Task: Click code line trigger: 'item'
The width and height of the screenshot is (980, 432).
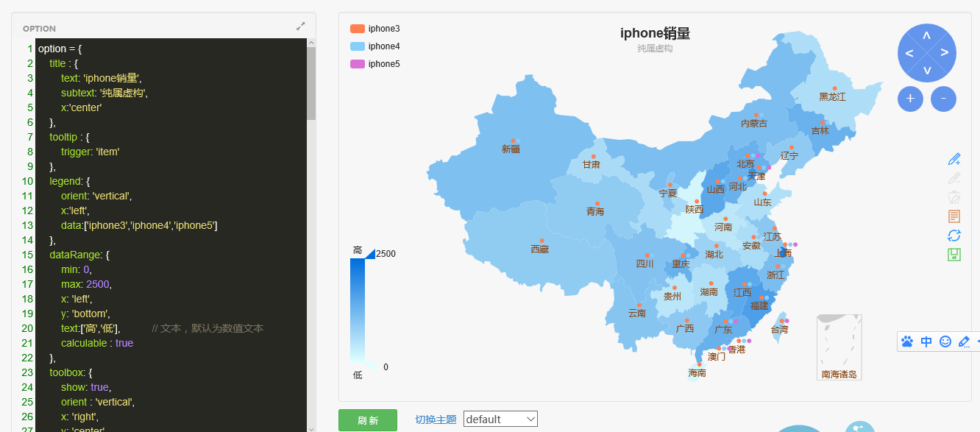Action: 90,152
